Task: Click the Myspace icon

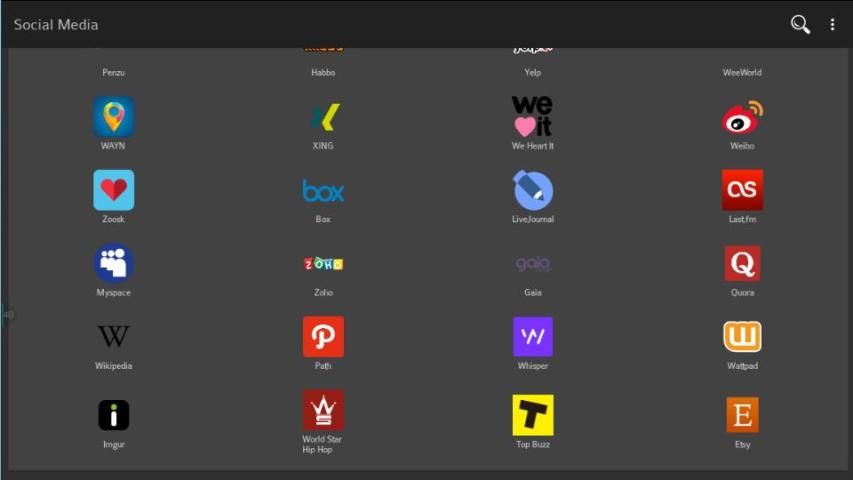Action: (x=113, y=263)
